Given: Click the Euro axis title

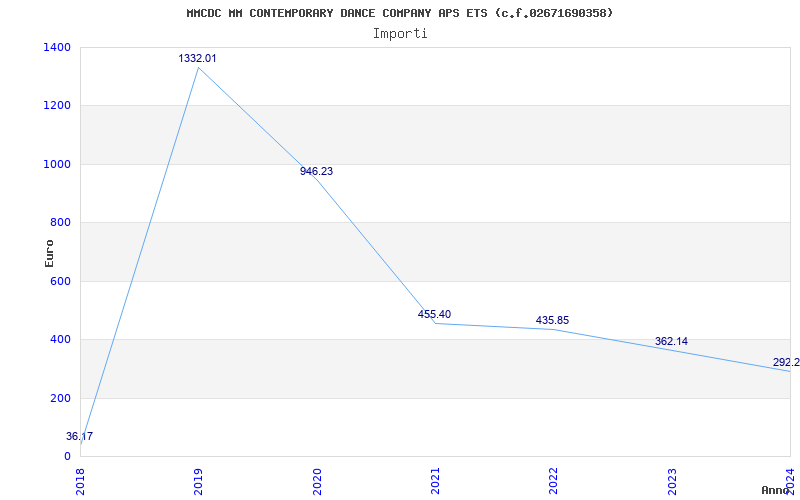Looking at the screenshot, I should 49,254.
